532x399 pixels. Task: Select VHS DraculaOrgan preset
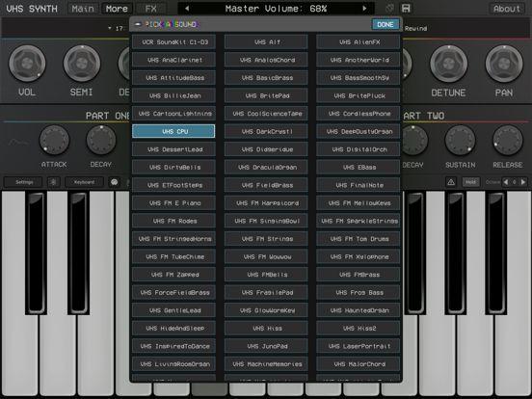point(266,168)
